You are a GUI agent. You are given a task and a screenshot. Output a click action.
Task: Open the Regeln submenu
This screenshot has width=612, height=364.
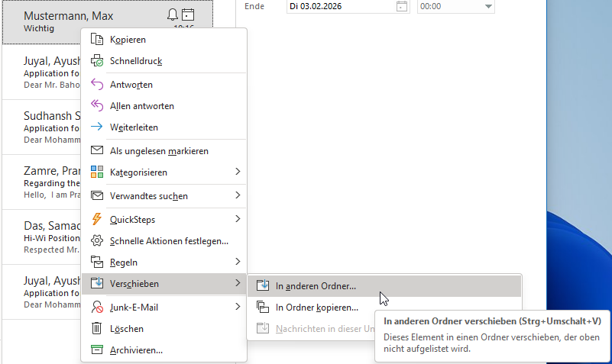(164, 262)
